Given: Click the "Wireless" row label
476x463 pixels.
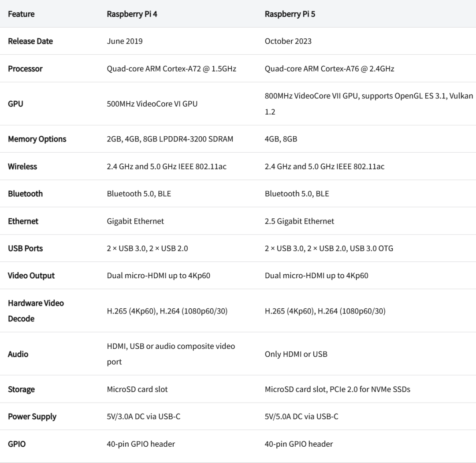Looking at the screenshot, I should (x=22, y=166).
